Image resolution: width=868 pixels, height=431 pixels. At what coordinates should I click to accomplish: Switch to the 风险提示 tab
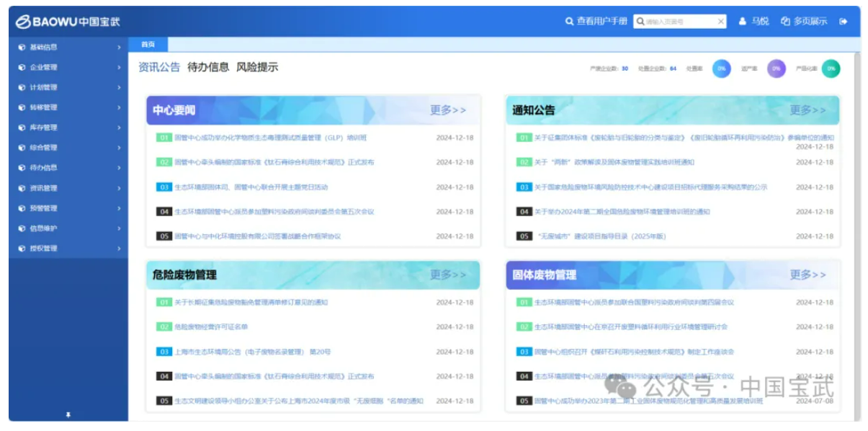pyautogui.click(x=257, y=67)
